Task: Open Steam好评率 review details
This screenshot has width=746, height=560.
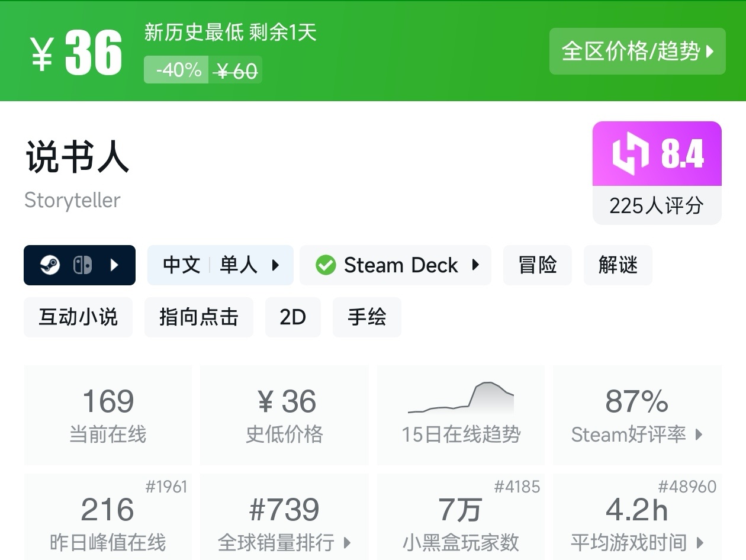Action: [637, 434]
